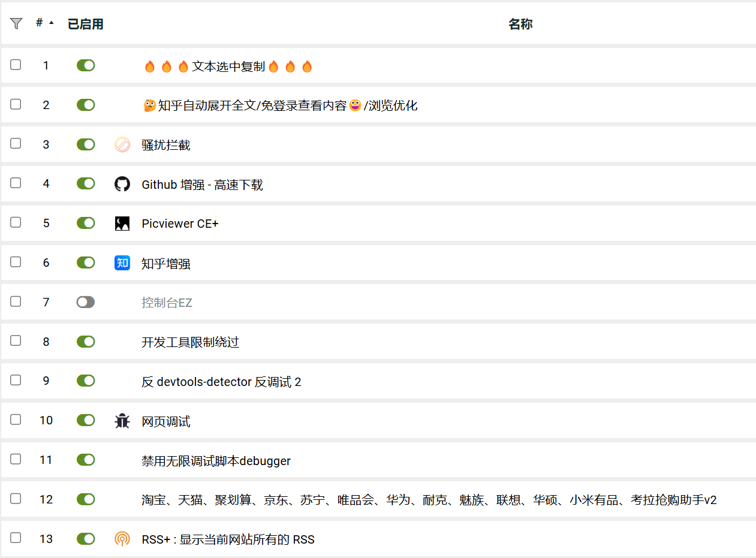Screen dimensions: 756x558
Task: Check the 网页调试 row checkbox
Action: [16, 420]
